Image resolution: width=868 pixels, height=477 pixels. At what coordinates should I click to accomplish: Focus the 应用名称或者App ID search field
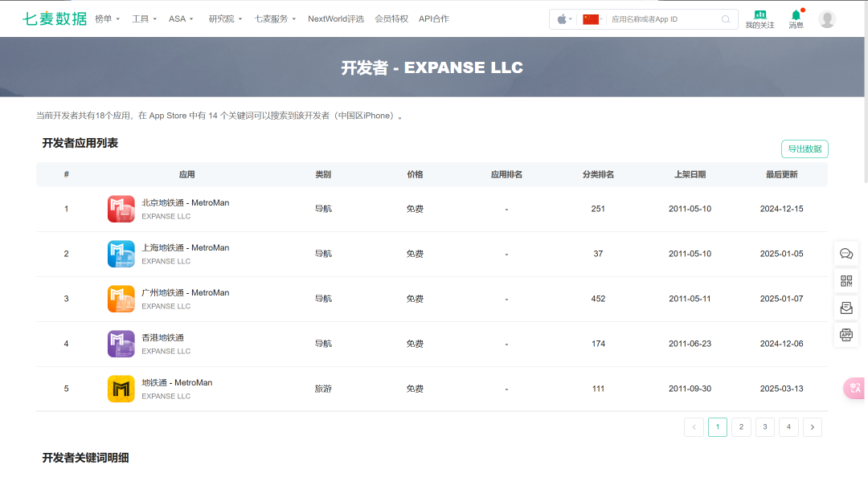(663, 19)
